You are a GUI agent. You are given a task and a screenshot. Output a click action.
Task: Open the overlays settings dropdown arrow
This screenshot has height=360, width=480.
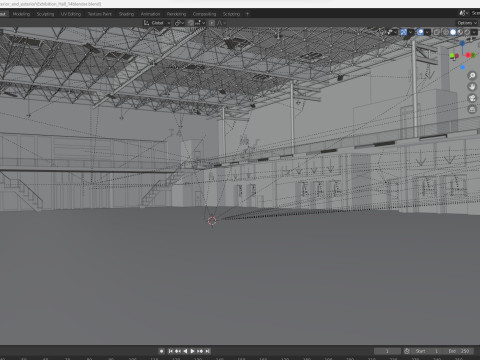pos(427,32)
